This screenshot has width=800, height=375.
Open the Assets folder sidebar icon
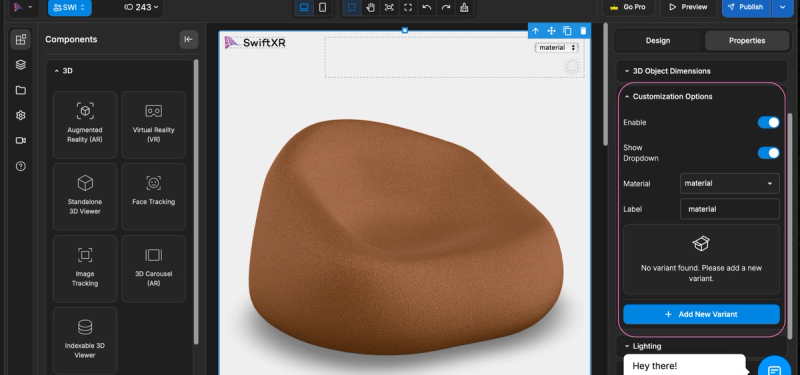[20, 90]
